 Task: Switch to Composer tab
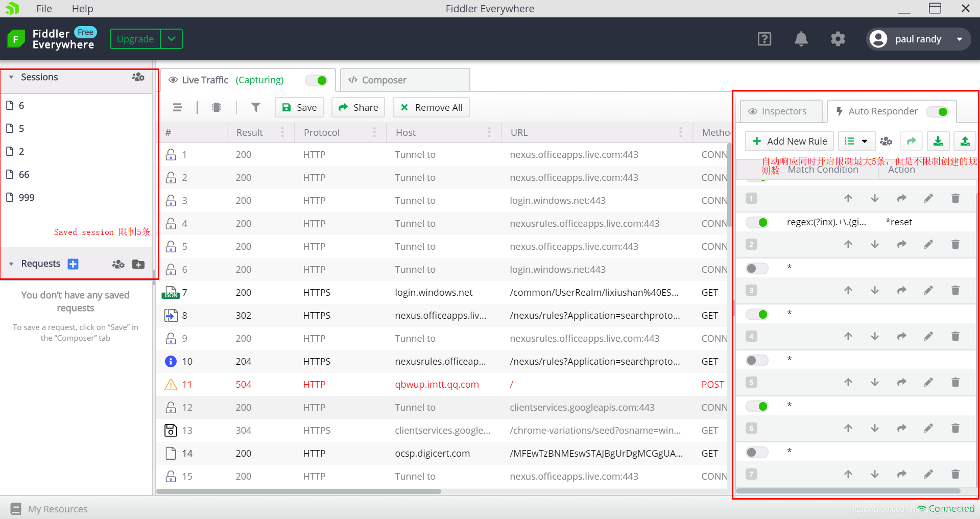click(x=405, y=80)
